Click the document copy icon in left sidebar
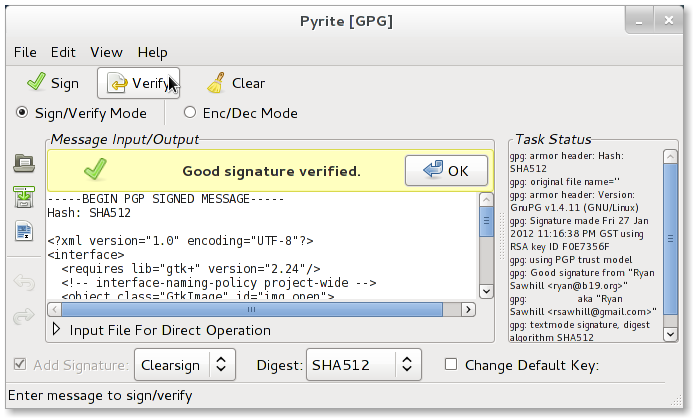 tap(24, 231)
